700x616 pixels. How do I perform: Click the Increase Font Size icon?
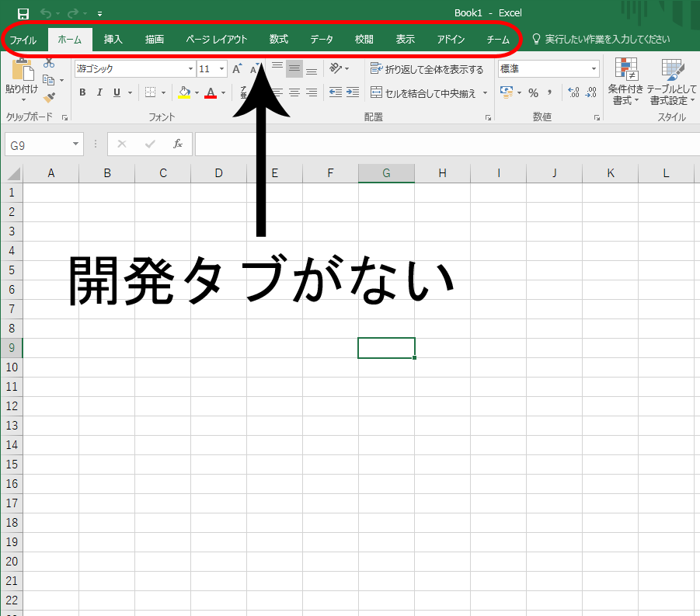[x=236, y=68]
